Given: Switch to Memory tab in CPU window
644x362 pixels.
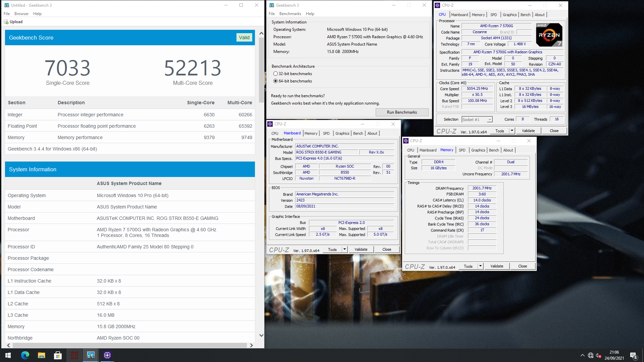Looking at the screenshot, I should [x=478, y=15].
